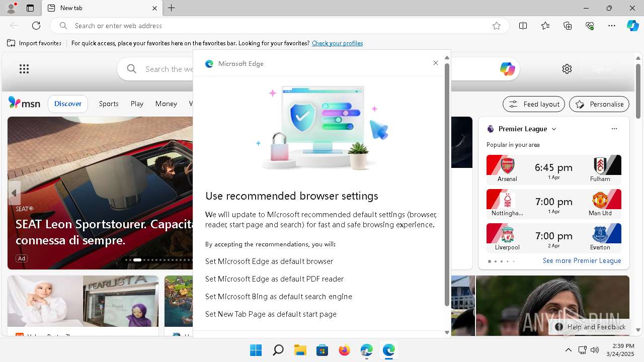The width and height of the screenshot is (644, 362).
Task: Open Feed layout options
Action: pyautogui.click(x=534, y=104)
